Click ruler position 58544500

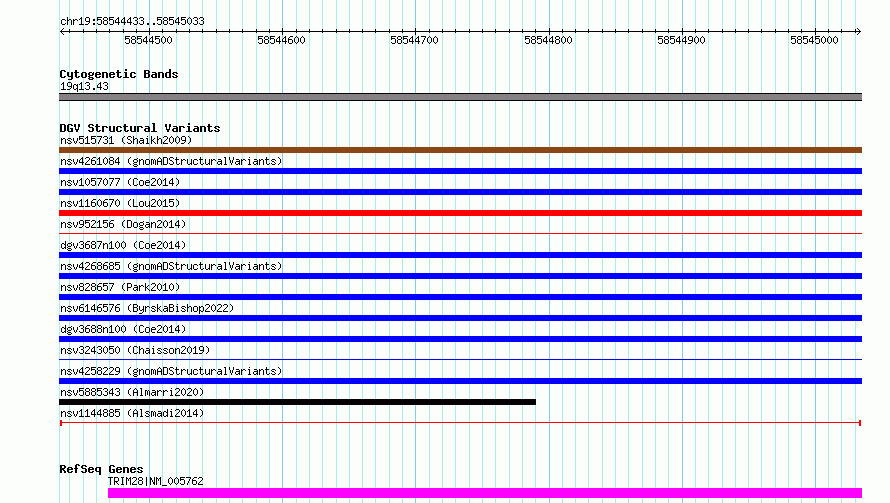pos(148,40)
